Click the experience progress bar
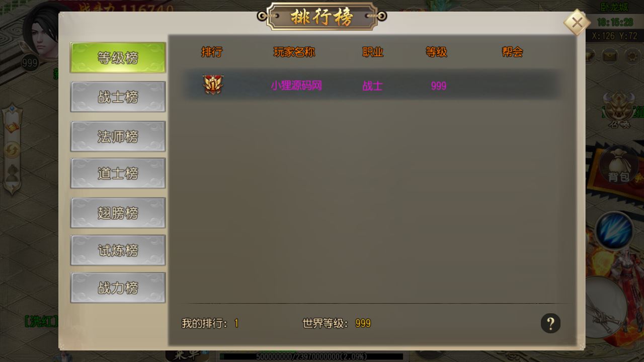Screen dimensions: 644x362 pos(311,356)
